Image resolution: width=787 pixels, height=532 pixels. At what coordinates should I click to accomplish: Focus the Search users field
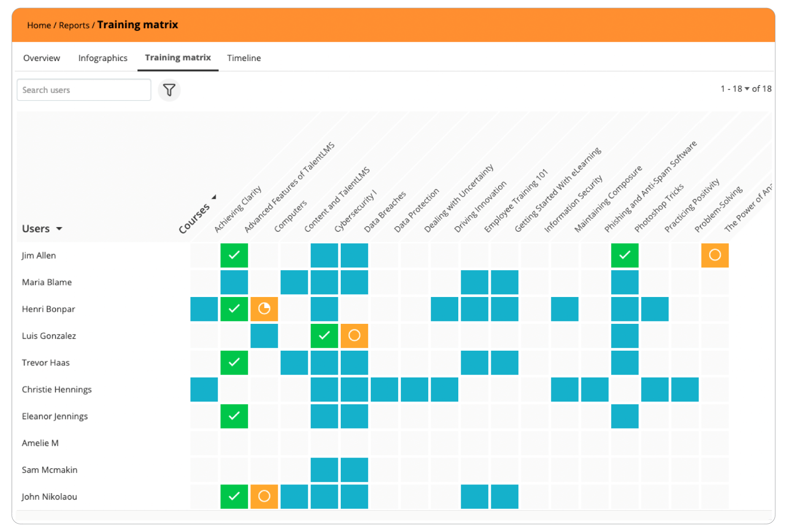click(x=84, y=90)
